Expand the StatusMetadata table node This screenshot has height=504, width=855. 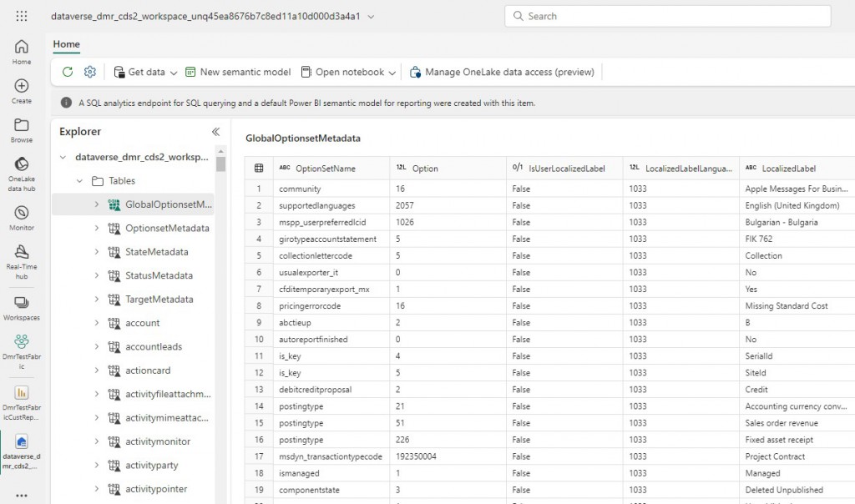pyautogui.click(x=97, y=275)
